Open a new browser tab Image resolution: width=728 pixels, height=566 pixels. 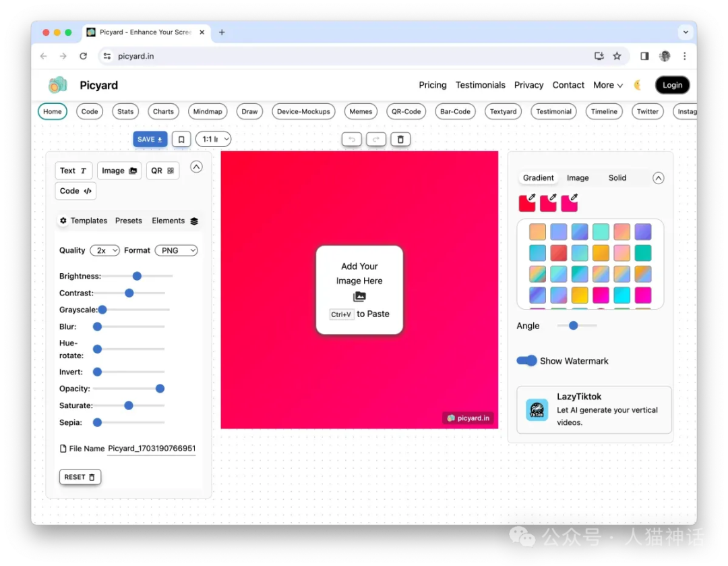click(x=222, y=32)
